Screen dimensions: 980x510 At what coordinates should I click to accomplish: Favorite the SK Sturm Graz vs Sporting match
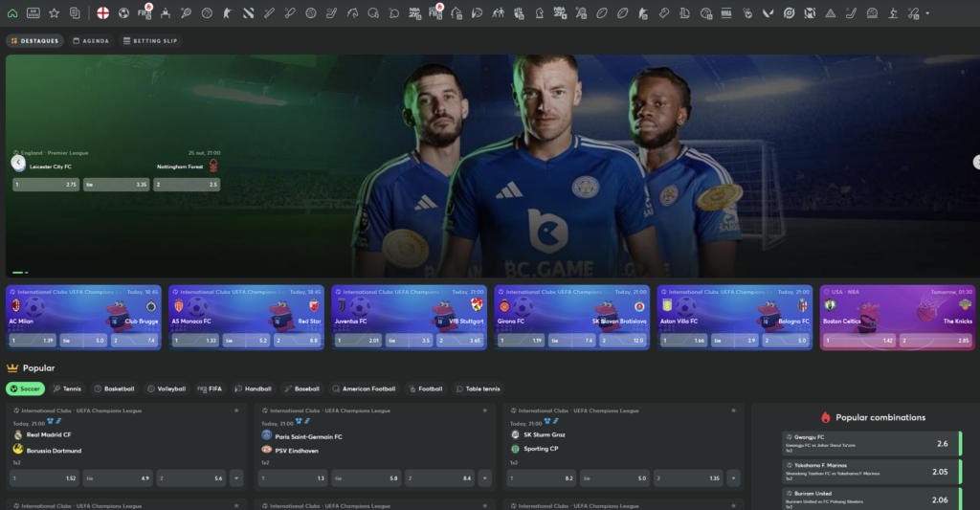coord(733,410)
